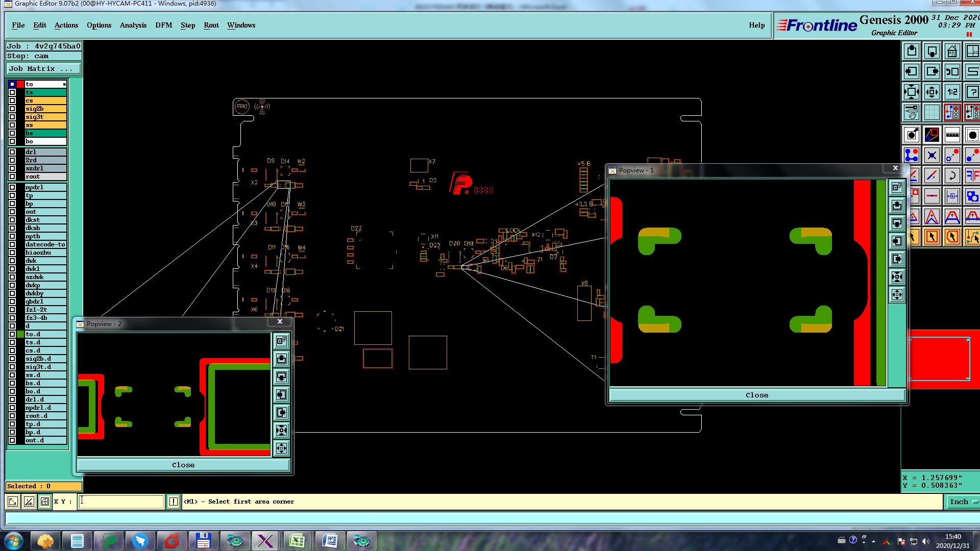Select the ruler measurement tool
Screen dimensions: 980x551
952,135
